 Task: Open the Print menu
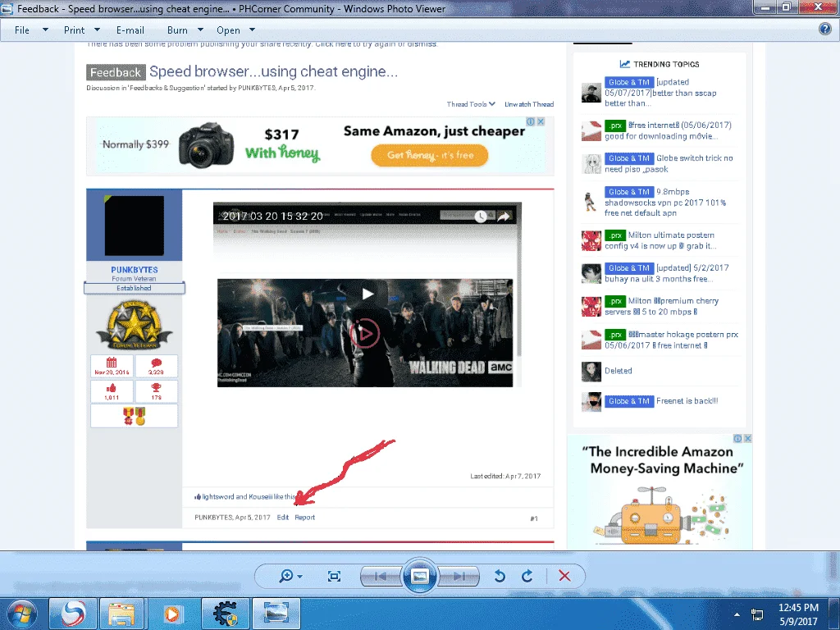click(x=74, y=30)
